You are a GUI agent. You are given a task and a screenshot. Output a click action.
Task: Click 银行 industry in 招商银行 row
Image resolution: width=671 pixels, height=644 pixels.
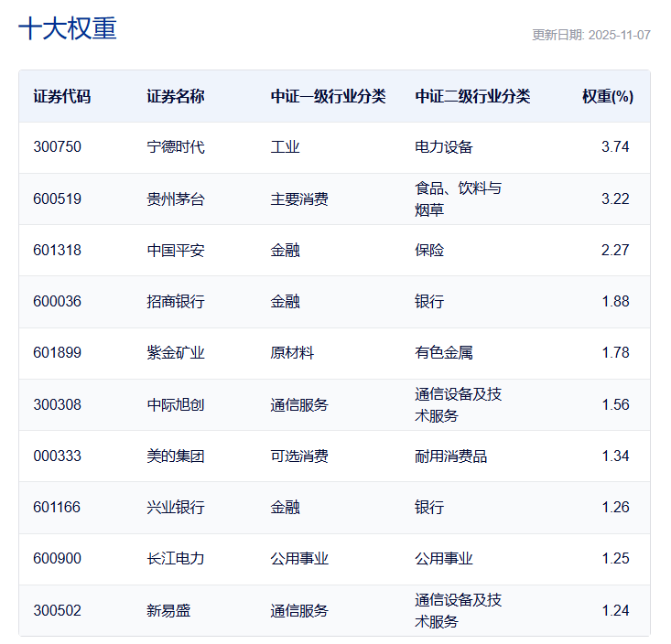[x=429, y=302]
